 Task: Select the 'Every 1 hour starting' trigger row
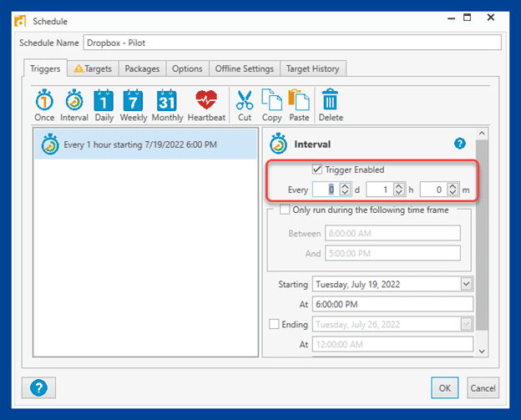(145, 144)
